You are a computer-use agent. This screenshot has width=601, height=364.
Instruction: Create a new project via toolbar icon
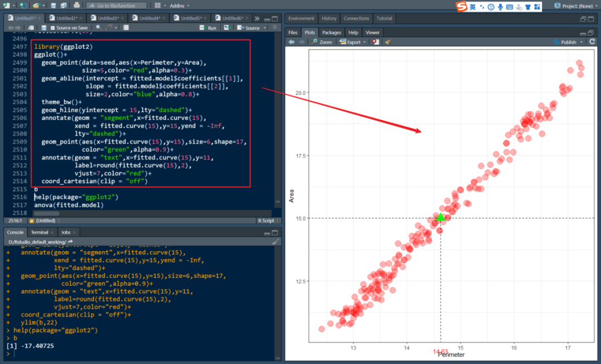23,6
